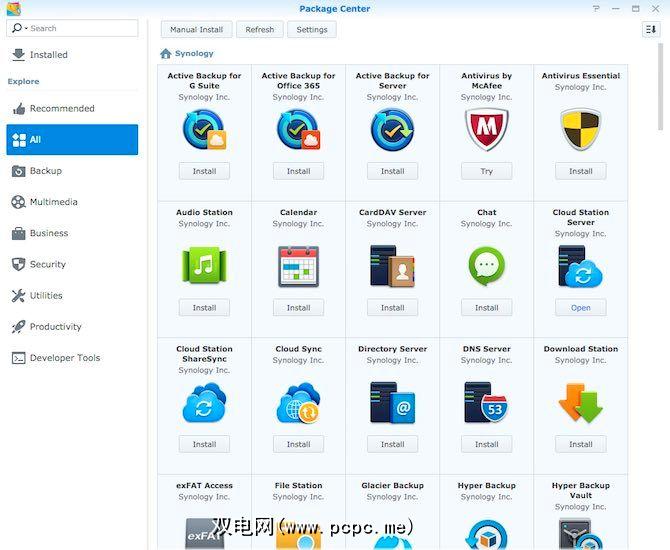Viewport: 670px width, 550px height.
Task: Click the Explore section label
Action: 24,81
